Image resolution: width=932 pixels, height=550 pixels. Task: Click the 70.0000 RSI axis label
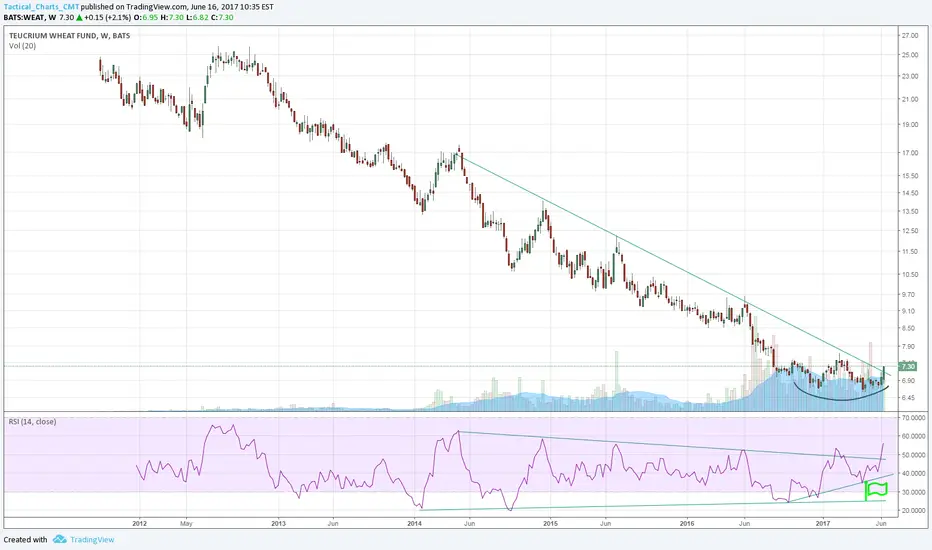913,418
